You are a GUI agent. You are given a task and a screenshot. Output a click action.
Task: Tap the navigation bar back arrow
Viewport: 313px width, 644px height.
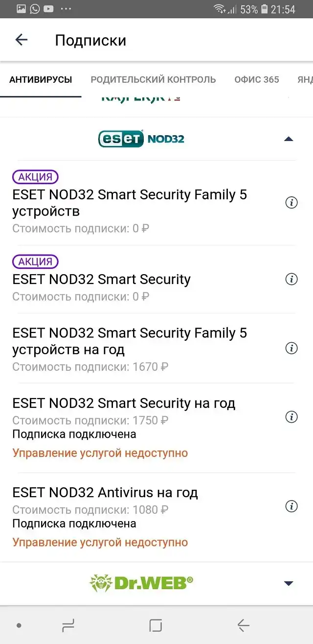[243, 625]
